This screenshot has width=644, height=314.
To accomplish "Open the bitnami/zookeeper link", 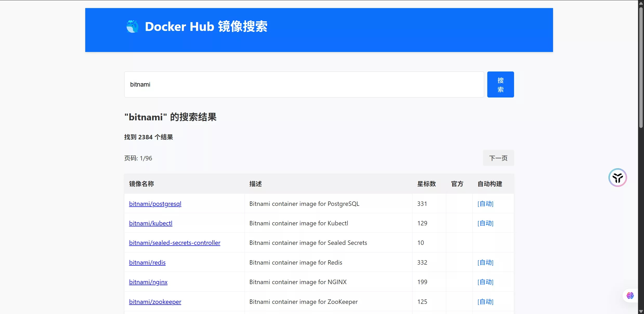I will pos(155,302).
